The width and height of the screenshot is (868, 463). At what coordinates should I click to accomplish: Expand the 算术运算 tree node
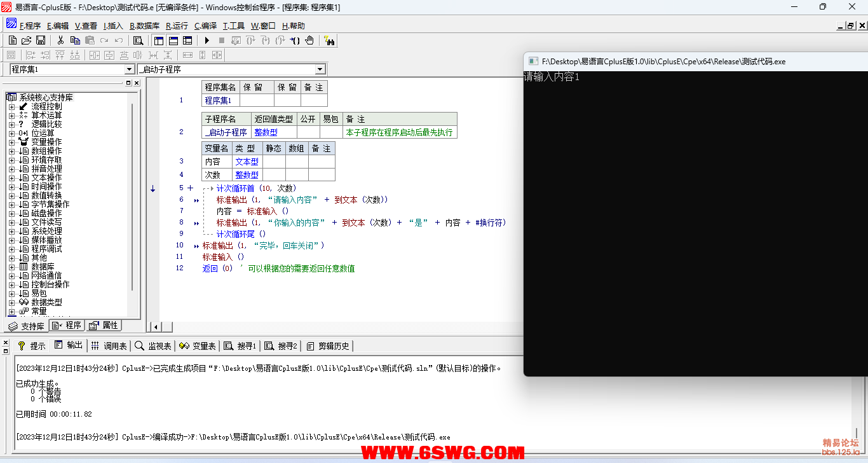11,115
